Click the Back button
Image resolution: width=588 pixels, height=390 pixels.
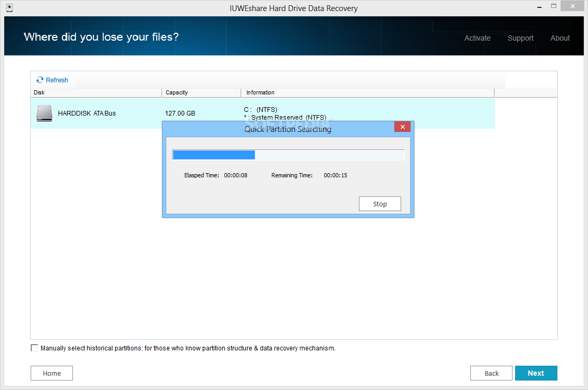[491, 373]
